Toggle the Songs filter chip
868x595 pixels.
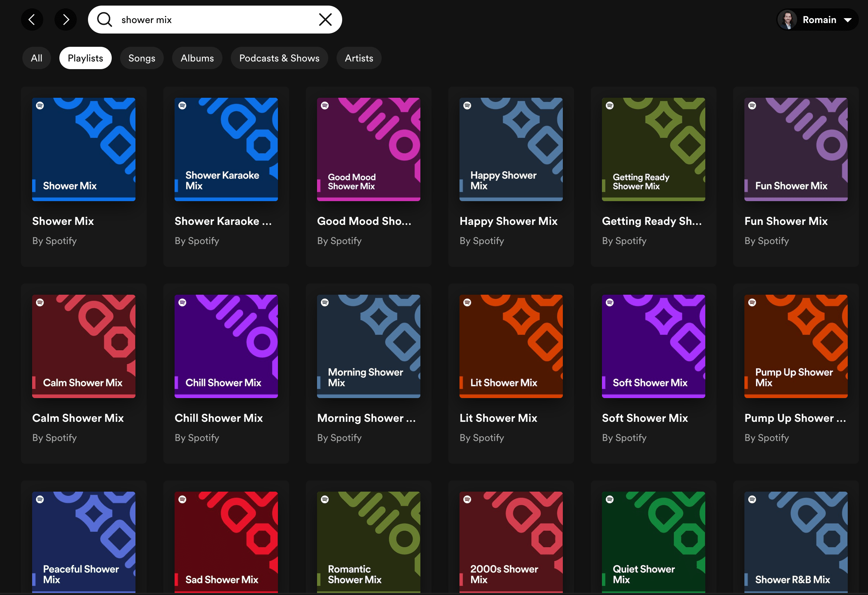click(141, 58)
